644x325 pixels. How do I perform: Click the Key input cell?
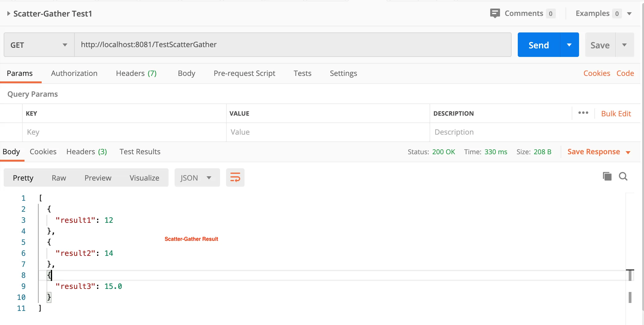click(x=124, y=132)
